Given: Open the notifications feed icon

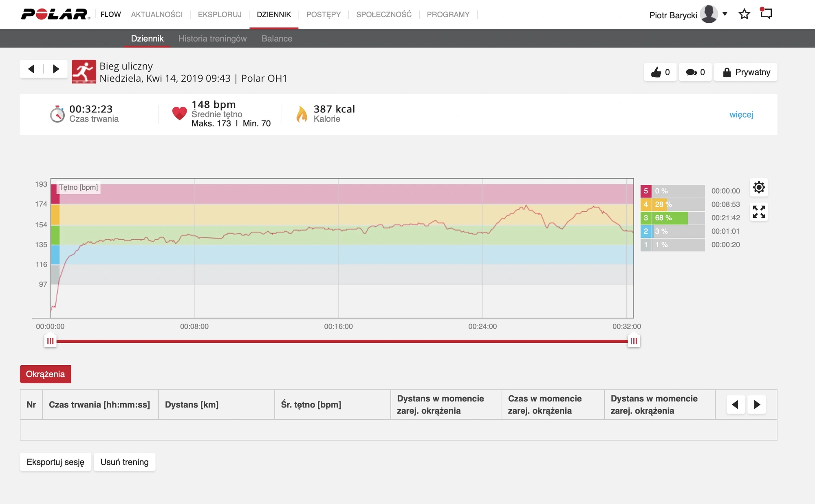Looking at the screenshot, I should point(766,14).
